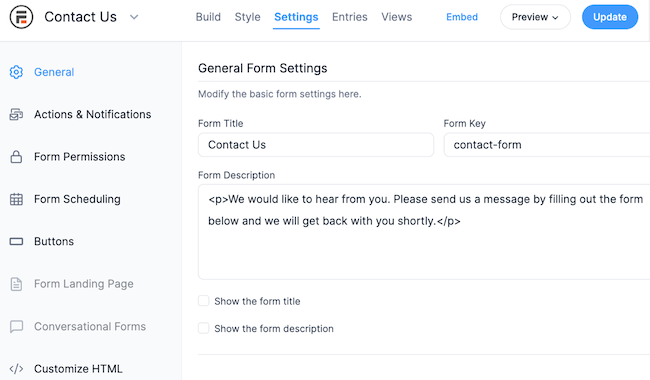This screenshot has height=380, width=650.
Task: Enable Show the form title checkbox
Action: pyautogui.click(x=204, y=301)
